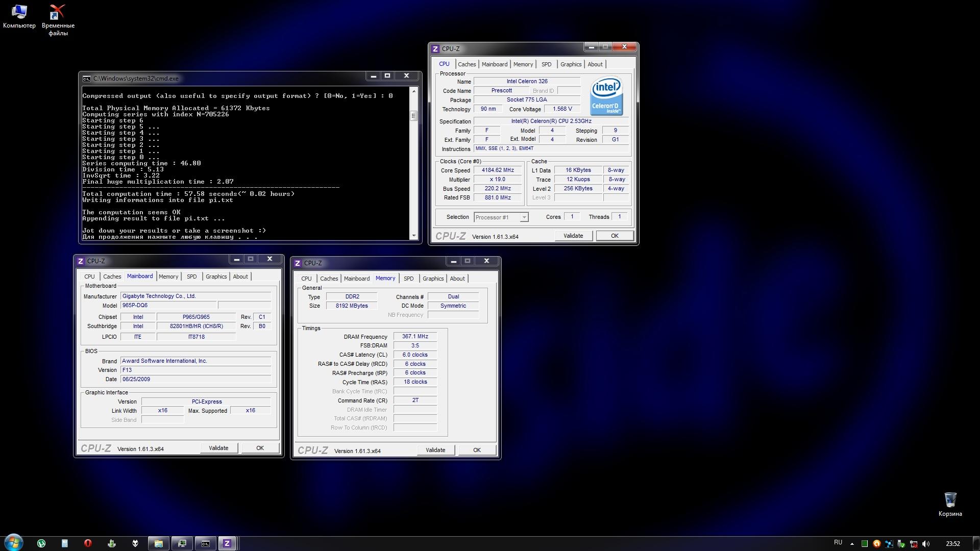Click the cmd.exe title bar icon
The height and width of the screenshot is (551, 980).
click(87, 79)
